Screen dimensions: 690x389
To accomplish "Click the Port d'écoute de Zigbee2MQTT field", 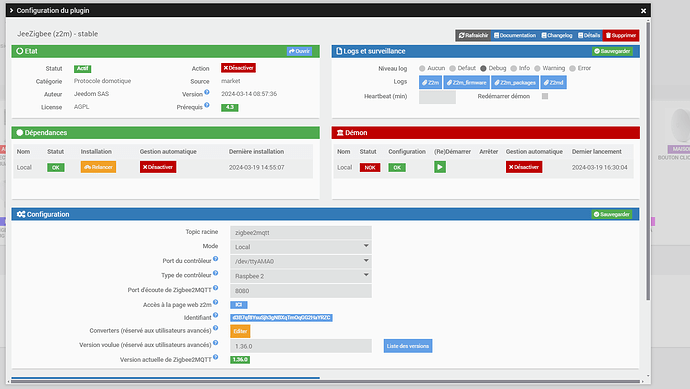I will [x=301, y=291].
